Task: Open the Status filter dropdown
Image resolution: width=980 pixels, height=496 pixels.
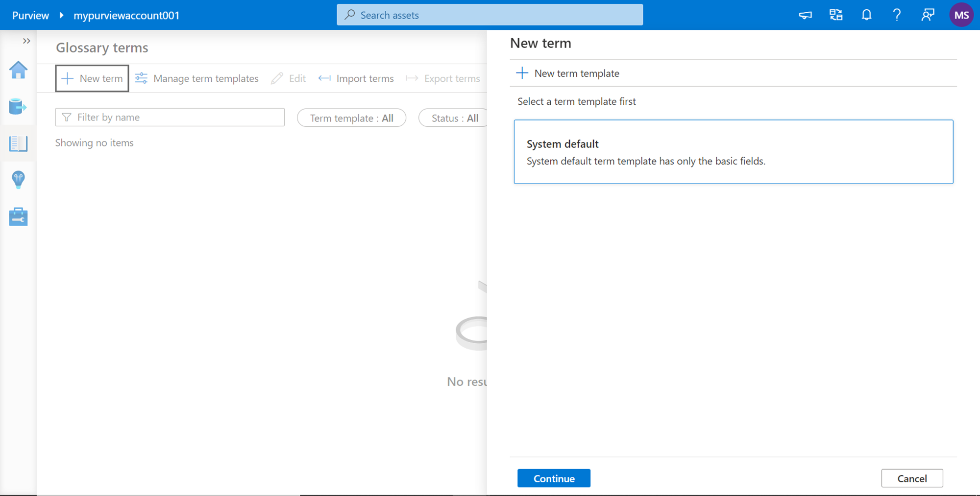Action: click(x=454, y=118)
